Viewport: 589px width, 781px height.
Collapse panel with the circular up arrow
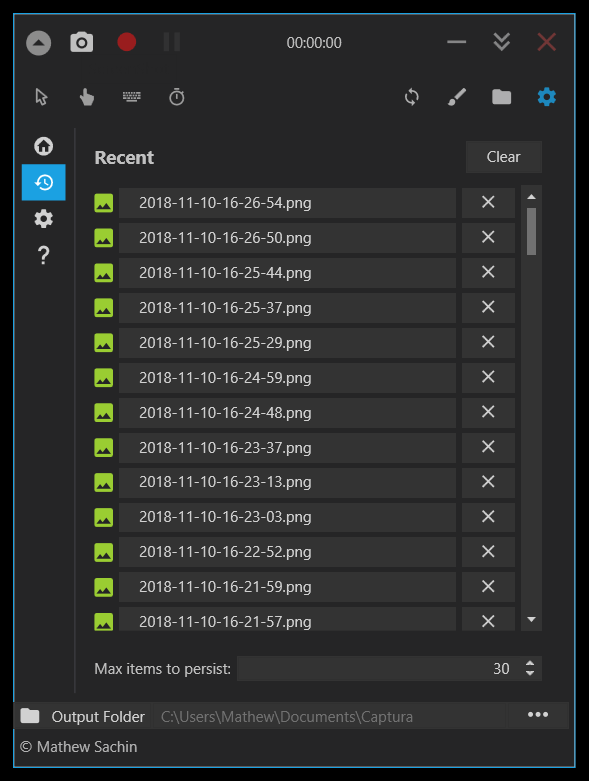(38, 43)
